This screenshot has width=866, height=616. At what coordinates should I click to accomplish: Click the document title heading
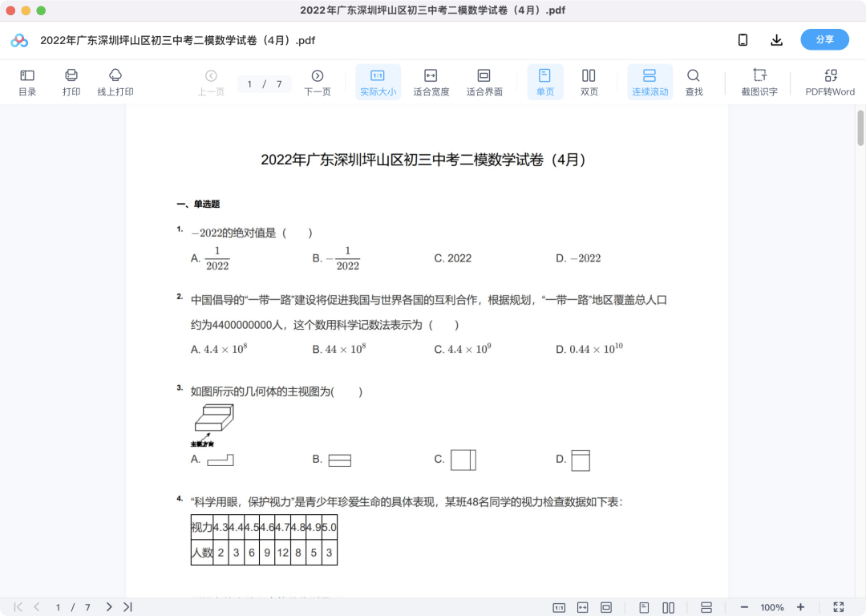(423, 160)
